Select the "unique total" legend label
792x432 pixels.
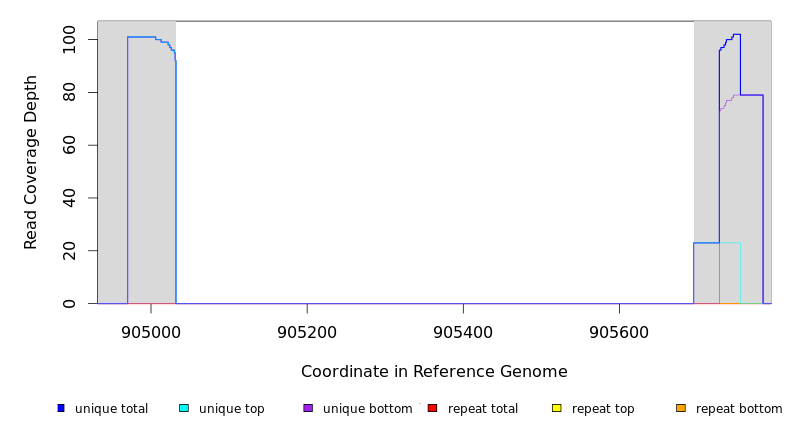pyautogui.click(x=111, y=409)
